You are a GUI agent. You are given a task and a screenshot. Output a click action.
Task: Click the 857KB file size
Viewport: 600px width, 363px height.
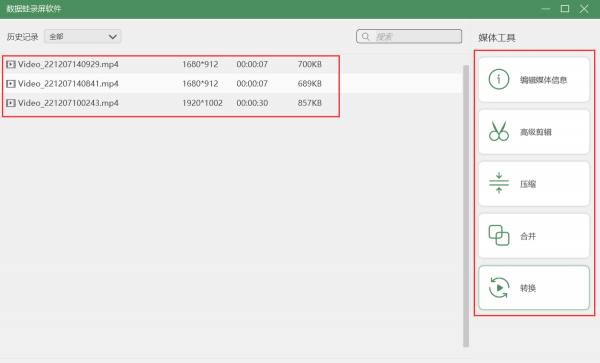click(310, 103)
